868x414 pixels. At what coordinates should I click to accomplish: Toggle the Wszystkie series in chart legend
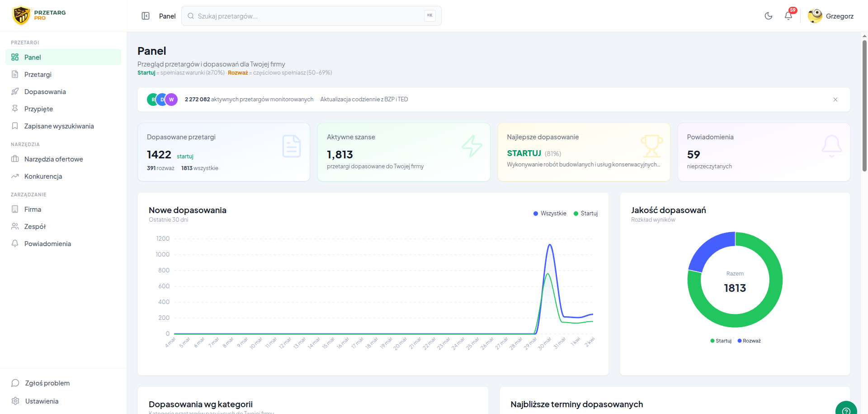click(x=550, y=214)
